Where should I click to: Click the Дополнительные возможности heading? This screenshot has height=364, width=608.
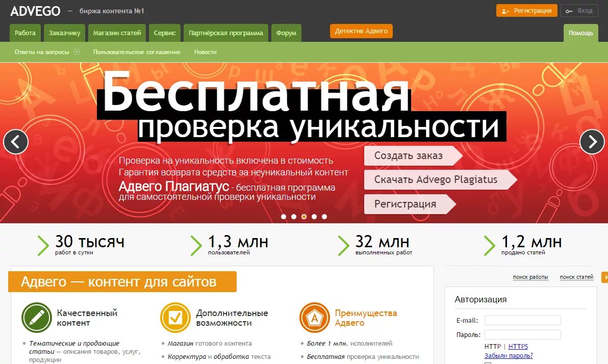point(232,318)
